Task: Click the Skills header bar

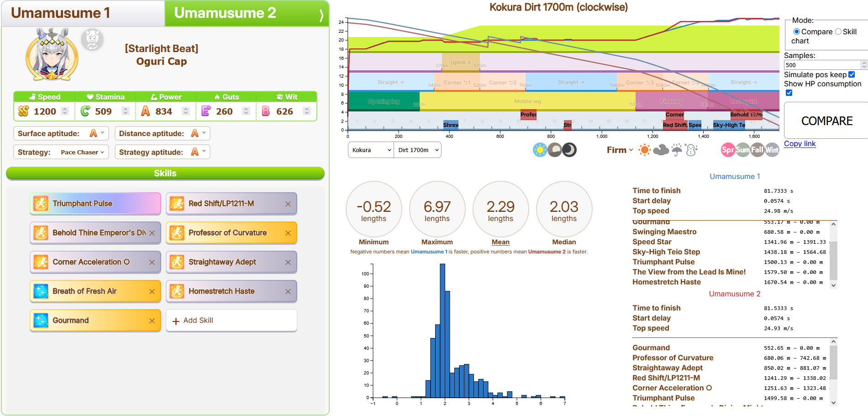Action: (x=165, y=173)
